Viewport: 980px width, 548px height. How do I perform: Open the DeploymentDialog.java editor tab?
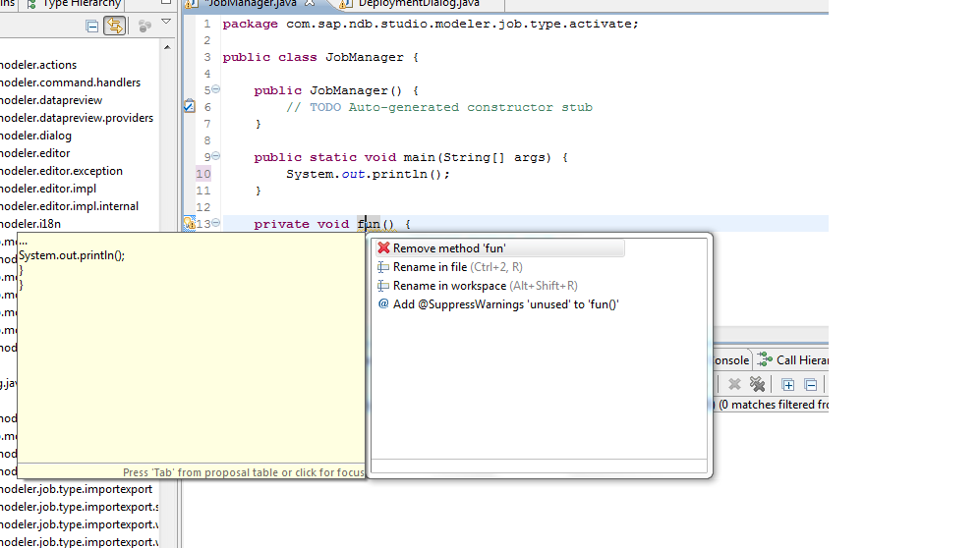419,4
